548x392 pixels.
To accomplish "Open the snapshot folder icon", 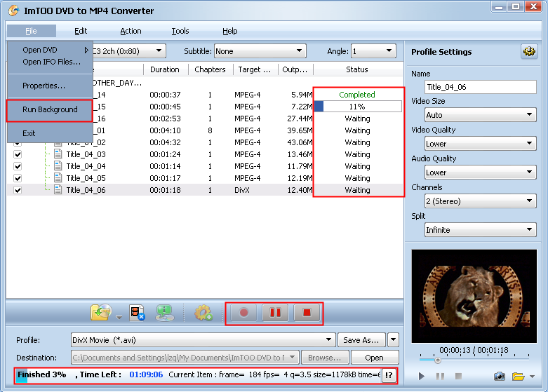I will (x=519, y=377).
